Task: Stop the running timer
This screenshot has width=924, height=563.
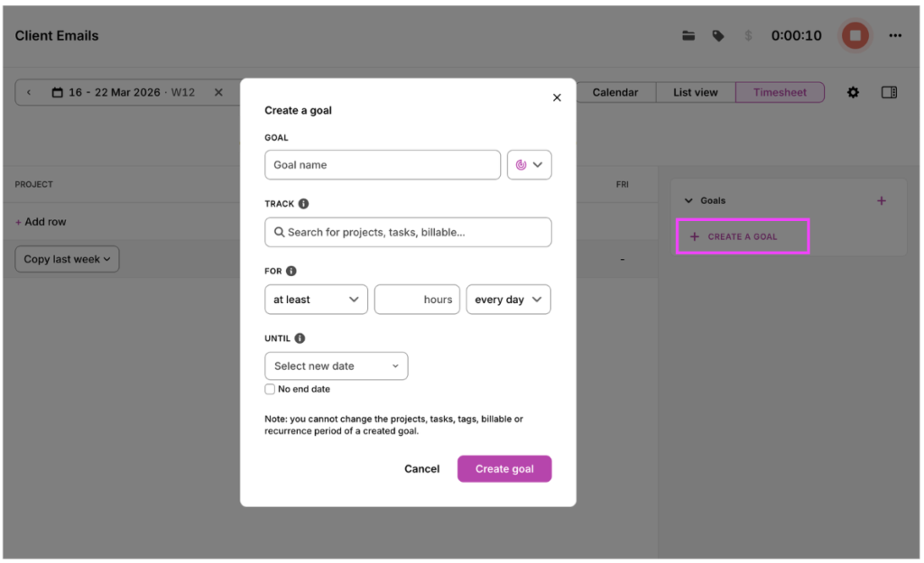Action: click(855, 36)
